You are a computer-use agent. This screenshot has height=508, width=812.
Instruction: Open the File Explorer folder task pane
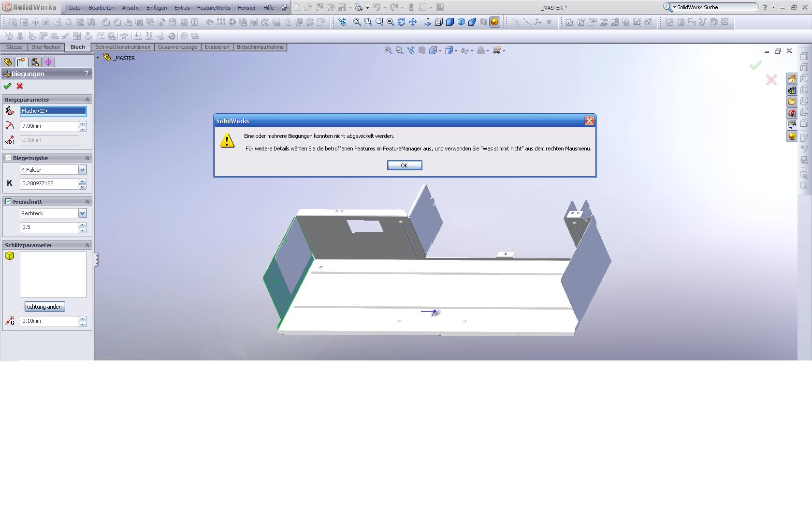[792, 102]
